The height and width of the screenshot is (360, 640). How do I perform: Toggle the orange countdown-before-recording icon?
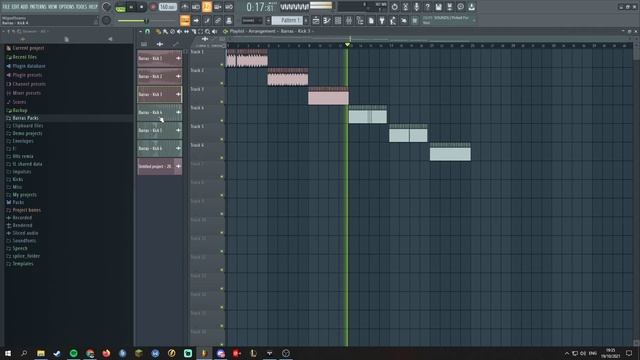(x=207, y=7)
